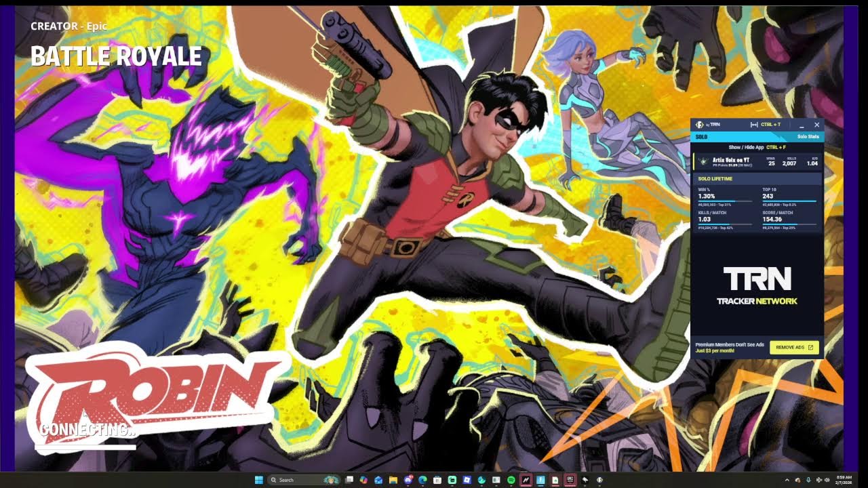Open the Windows Start menu
Viewport: 868px width, 488px height.
(x=258, y=480)
